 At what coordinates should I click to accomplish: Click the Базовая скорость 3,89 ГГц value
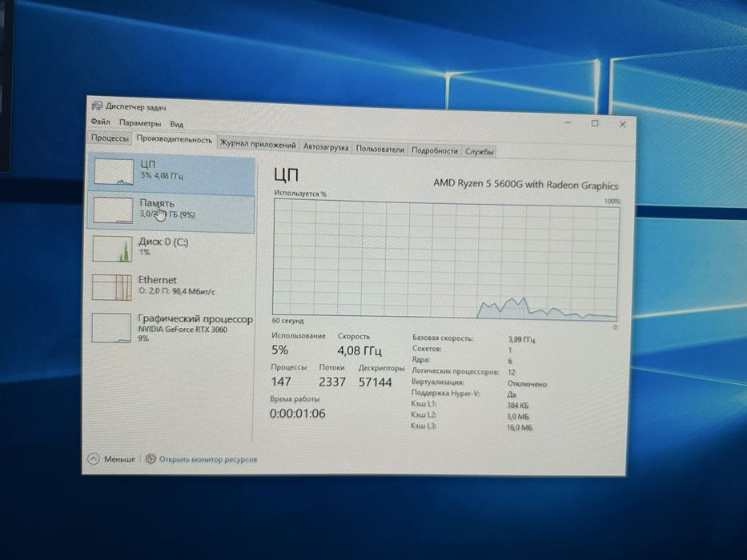(522, 339)
